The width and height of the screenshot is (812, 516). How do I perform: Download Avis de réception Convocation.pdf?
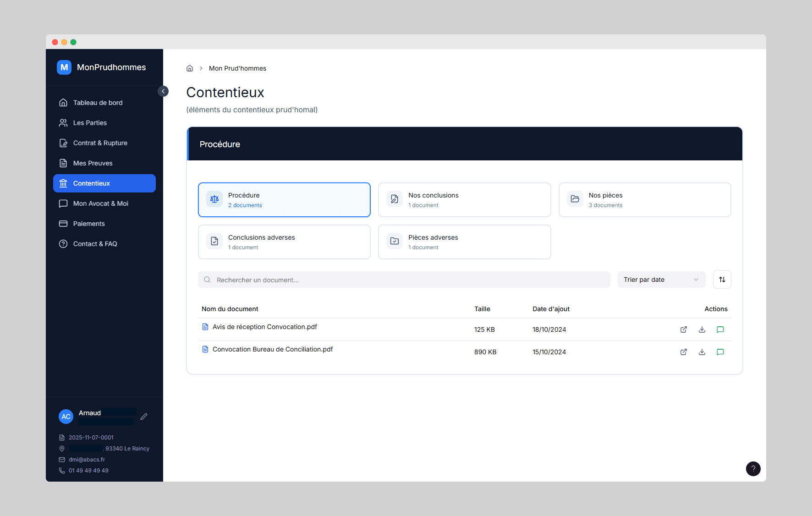coord(702,329)
